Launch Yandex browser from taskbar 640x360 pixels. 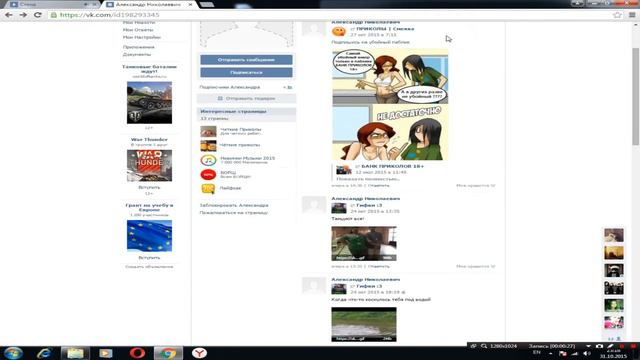pos(199,353)
